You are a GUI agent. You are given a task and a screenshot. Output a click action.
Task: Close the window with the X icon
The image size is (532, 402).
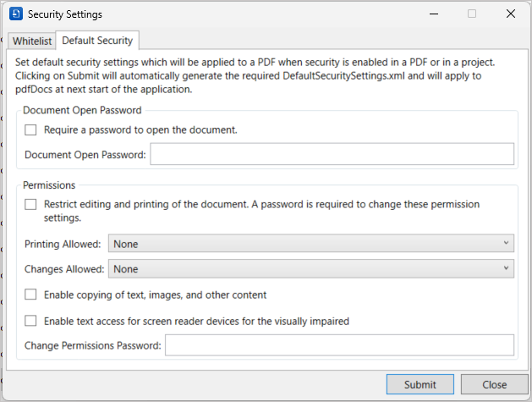tap(511, 14)
